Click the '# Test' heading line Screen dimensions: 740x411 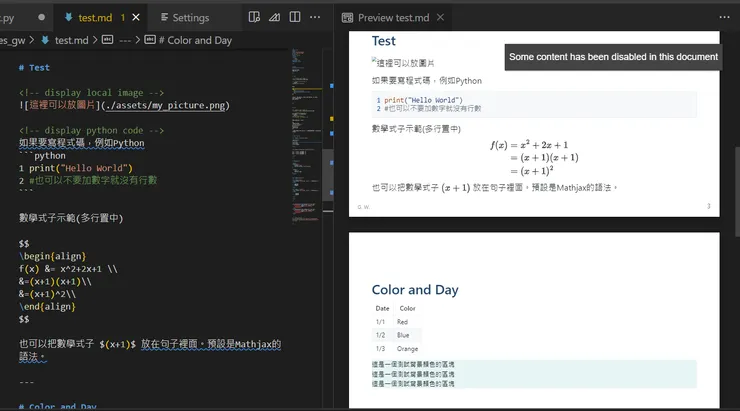pyautogui.click(x=34, y=68)
